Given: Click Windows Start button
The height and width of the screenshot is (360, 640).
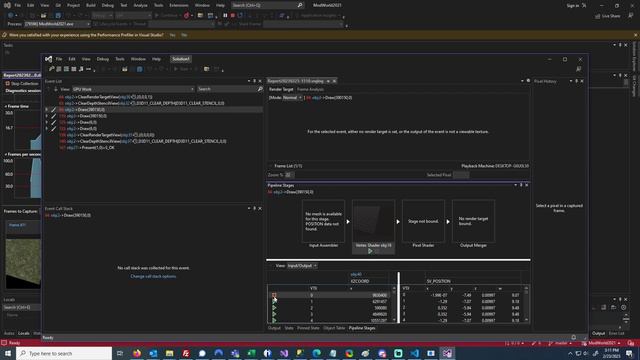Looking at the screenshot, I should click(8, 353).
